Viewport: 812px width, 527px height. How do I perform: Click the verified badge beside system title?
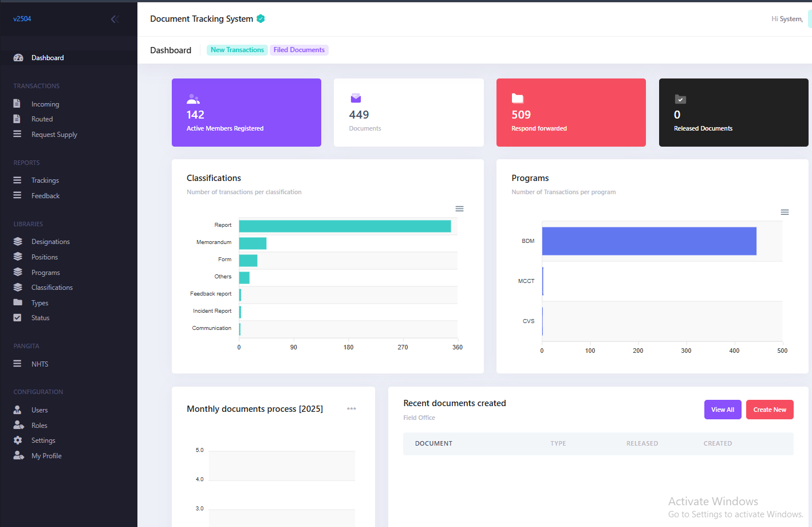(x=261, y=19)
